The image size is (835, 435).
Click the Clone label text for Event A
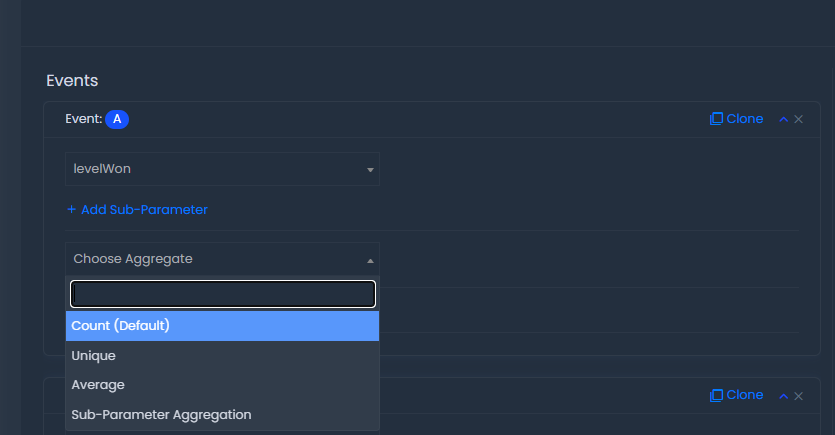pos(744,119)
